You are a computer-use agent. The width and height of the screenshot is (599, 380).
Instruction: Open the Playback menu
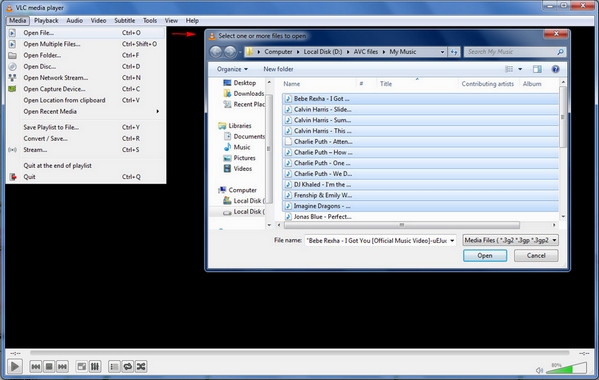tap(46, 21)
